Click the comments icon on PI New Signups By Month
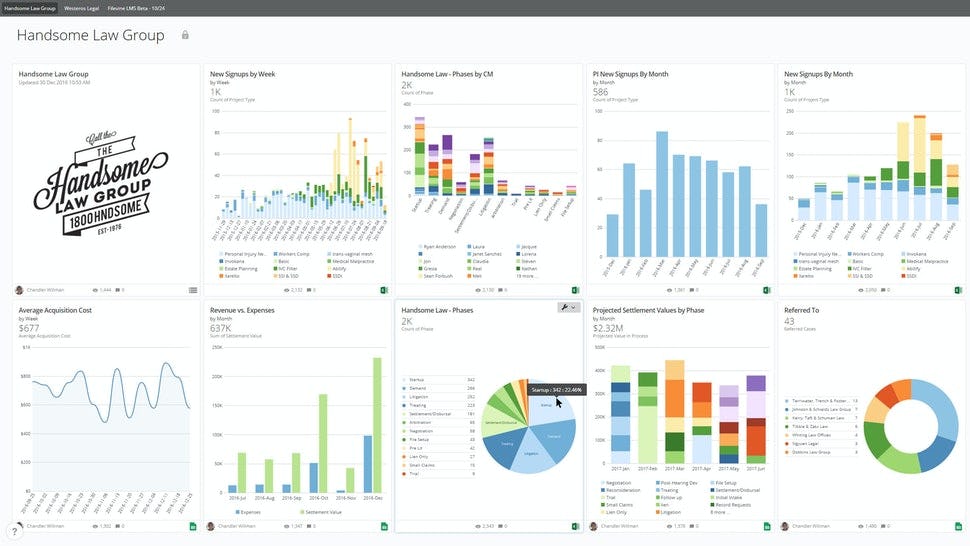 (692, 290)
